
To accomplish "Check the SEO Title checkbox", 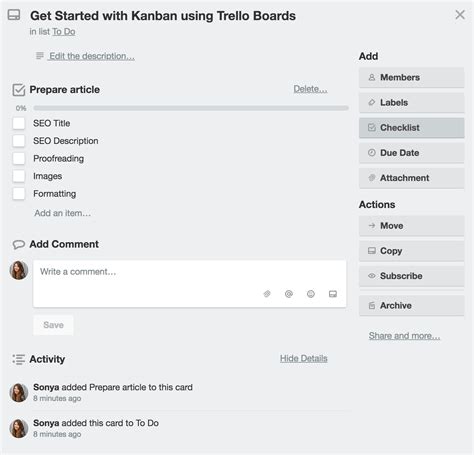I will pos(19,123).
